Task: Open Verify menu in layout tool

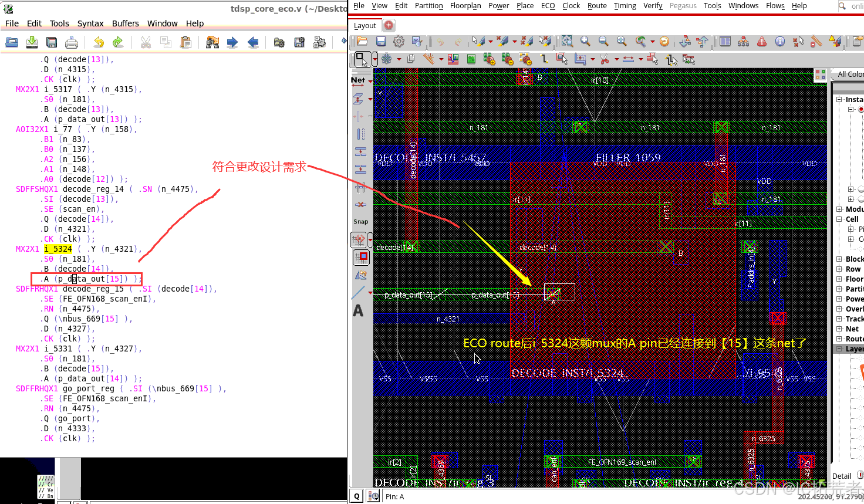Action: coord(653,6)
